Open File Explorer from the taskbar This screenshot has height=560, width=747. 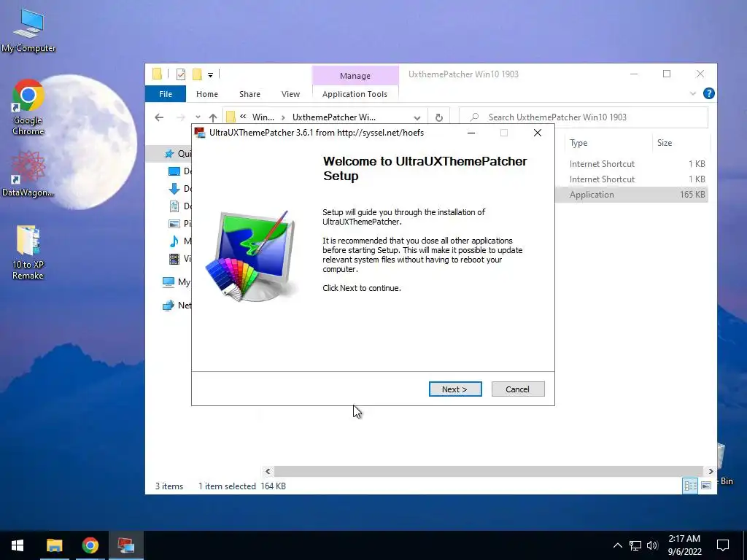(54, 545)
